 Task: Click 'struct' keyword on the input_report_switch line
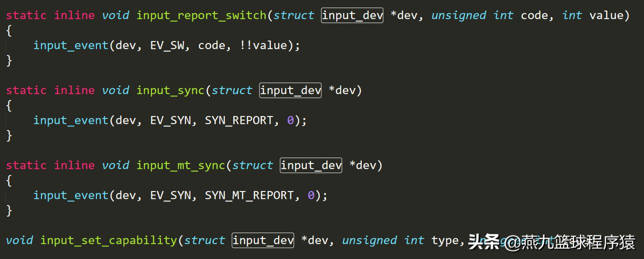click(x=294, y=15)
